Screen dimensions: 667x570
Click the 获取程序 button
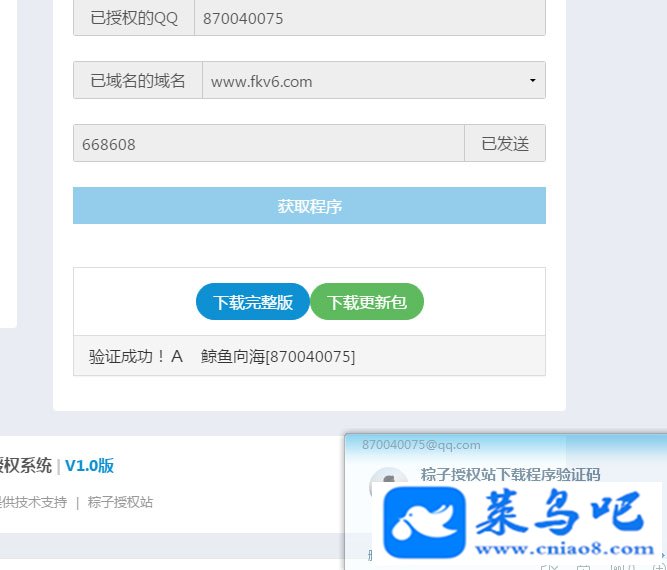[x=309, y=206]
